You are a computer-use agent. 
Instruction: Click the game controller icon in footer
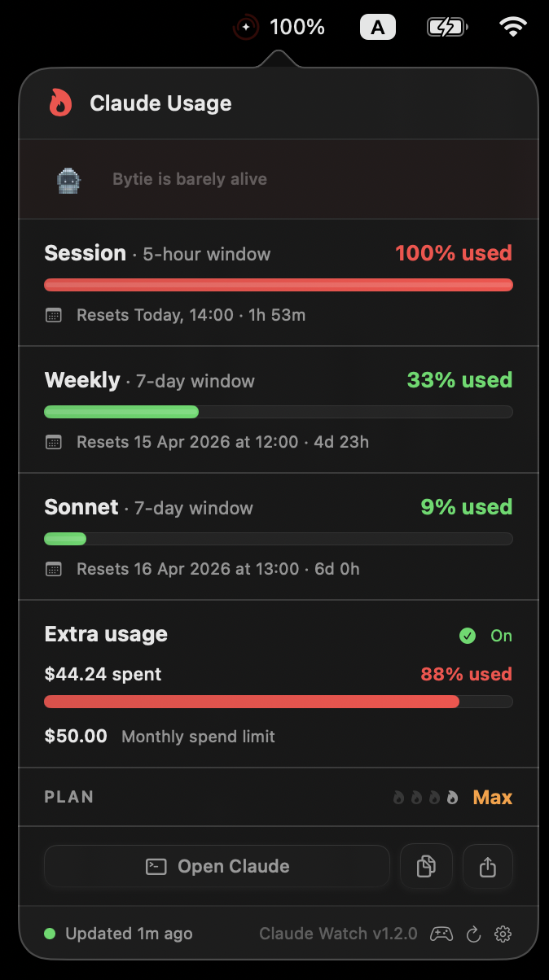(441, 934)
